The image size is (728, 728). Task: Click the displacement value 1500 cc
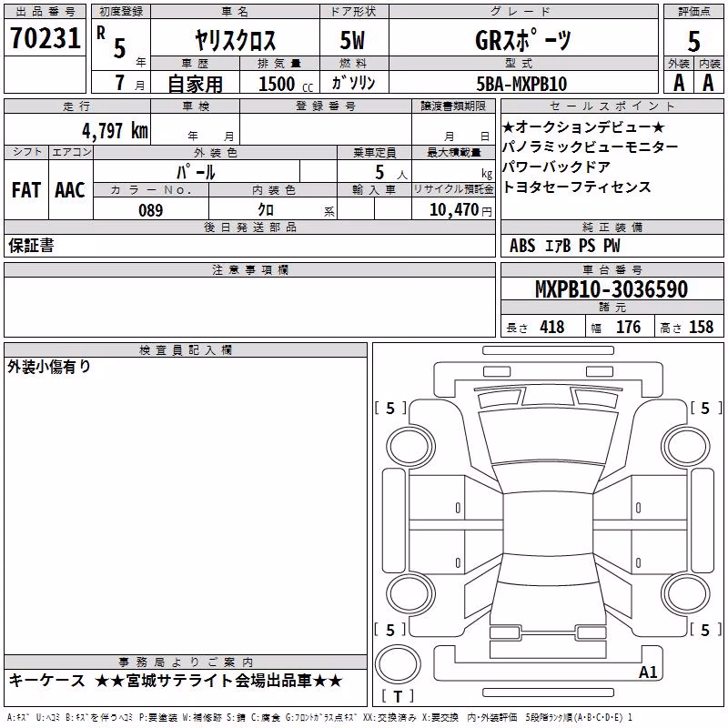[286, 84]
